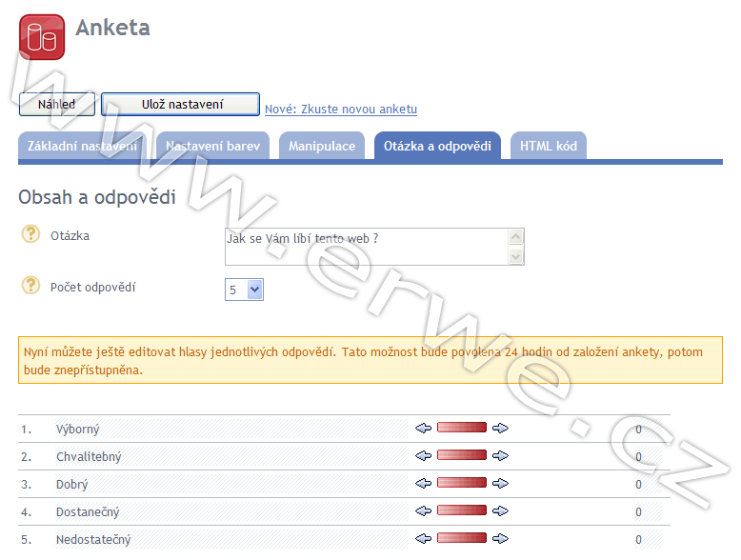Decrease votes for Nedostatečný with left arrow
Screen dimensions: 741x560
[x=424, y=538]
